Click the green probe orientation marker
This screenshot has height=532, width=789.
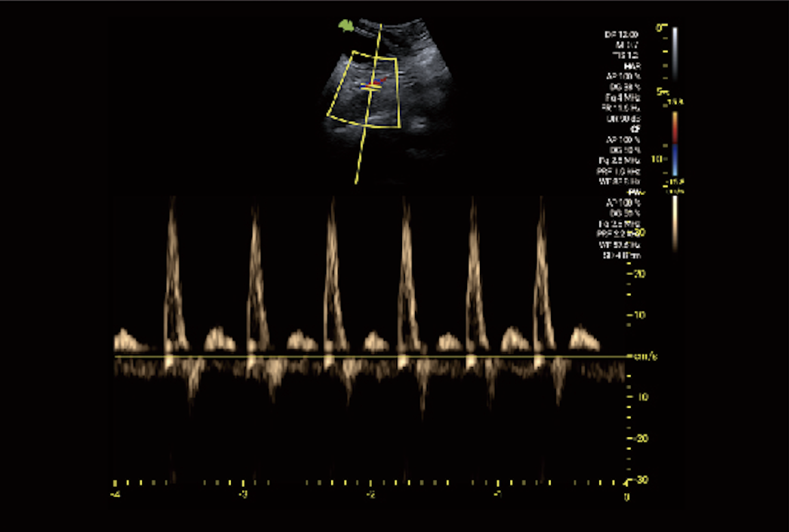click(x=347, y=25)
